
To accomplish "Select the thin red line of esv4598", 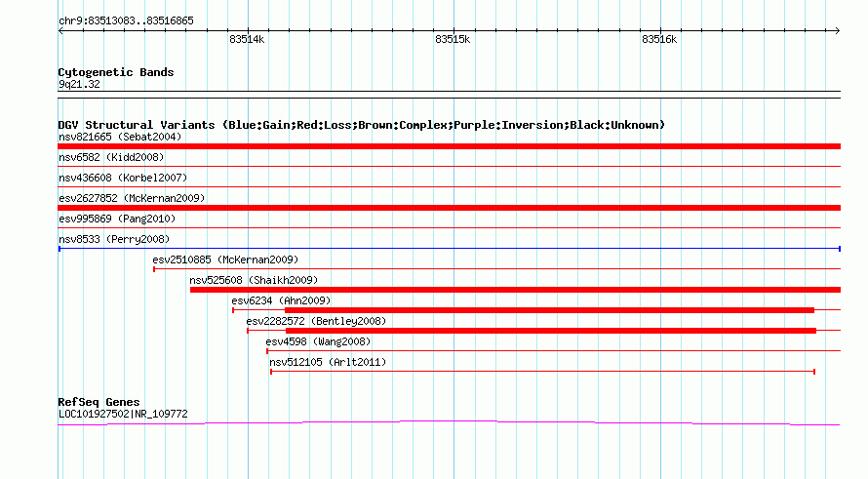I will 554,351.
